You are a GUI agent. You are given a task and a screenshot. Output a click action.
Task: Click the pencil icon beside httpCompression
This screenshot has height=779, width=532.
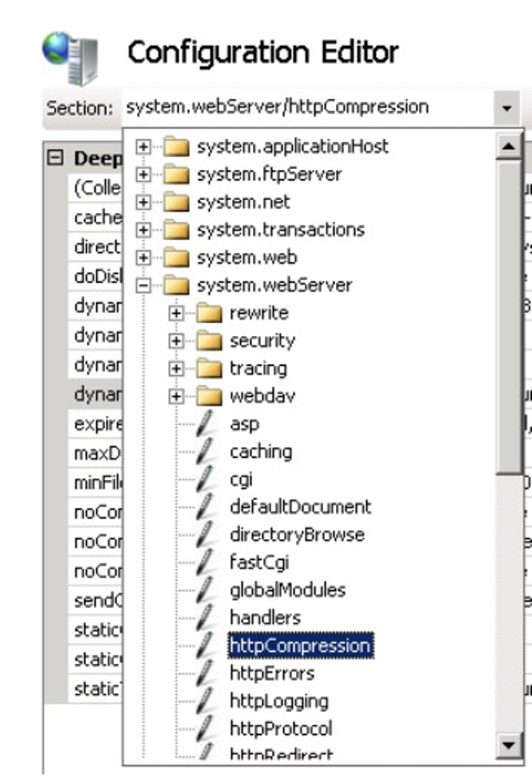205,645
